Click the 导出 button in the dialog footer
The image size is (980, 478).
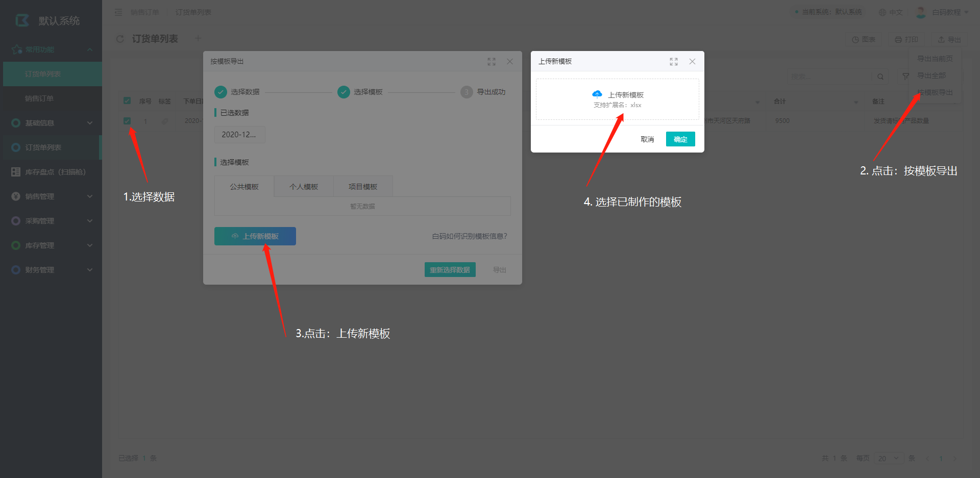(x=500, y=270)
